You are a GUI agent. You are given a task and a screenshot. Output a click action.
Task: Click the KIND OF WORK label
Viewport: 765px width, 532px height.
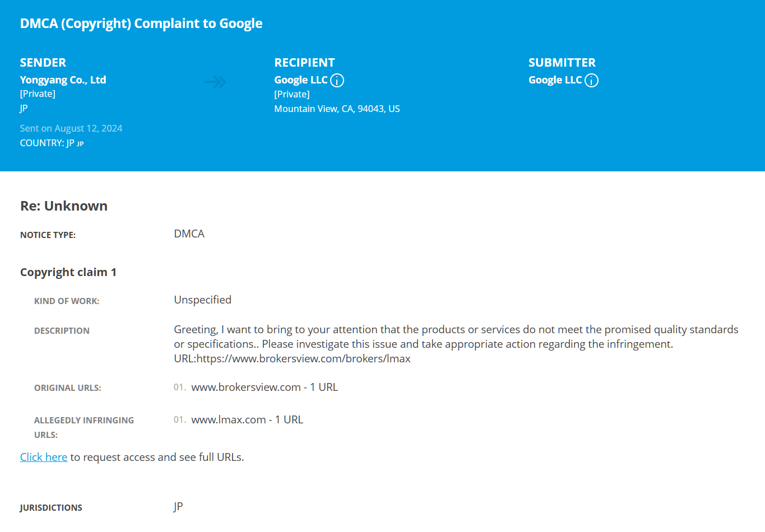point(67,301)
